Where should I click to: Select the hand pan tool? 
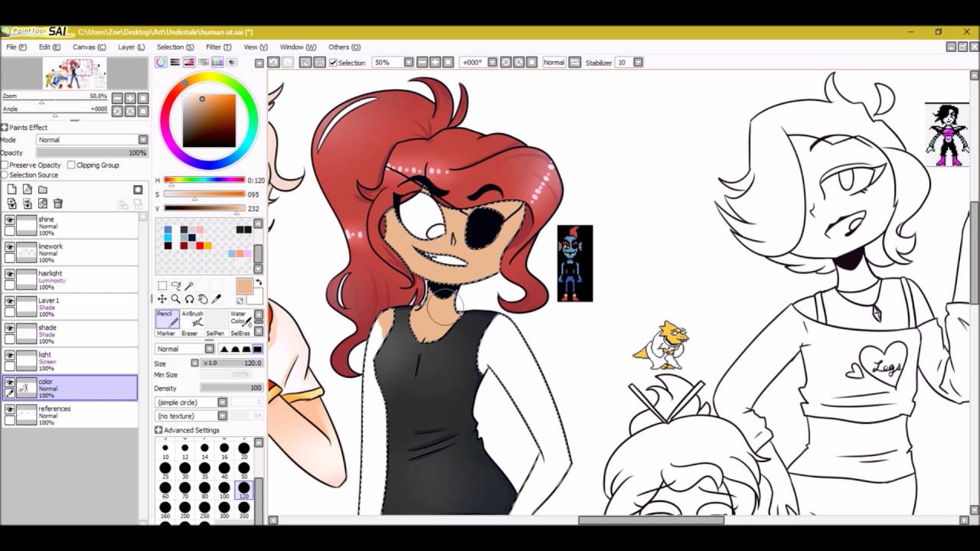point(203,299)
